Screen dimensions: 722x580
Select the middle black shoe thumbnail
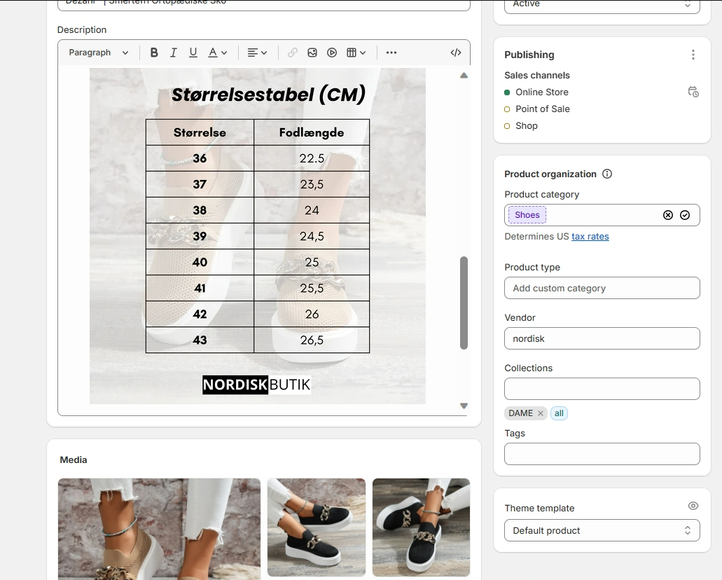coord(316,528)
